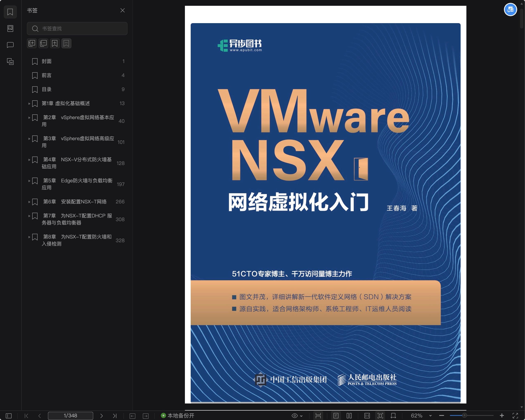Click the collapse all bookmarks icon
Image resolution: width=525 pixels, height=420 pixels.
pyautogui.click(x=43, y=43)
